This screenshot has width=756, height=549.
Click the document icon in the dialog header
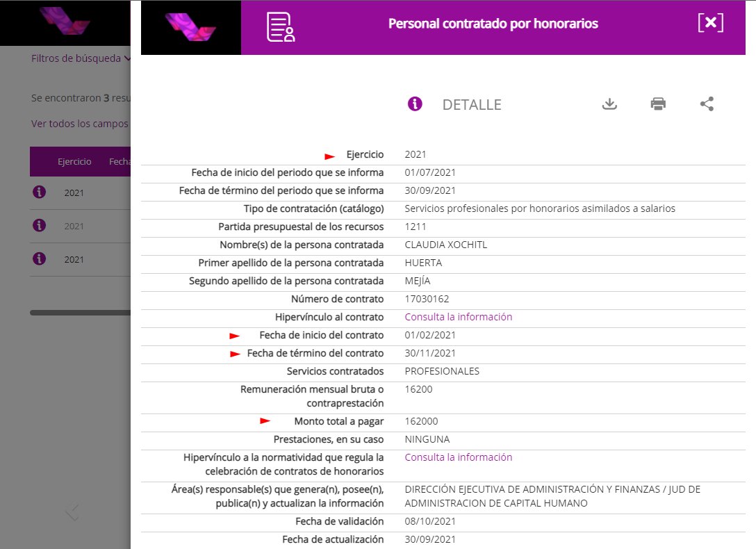(281, 27)
